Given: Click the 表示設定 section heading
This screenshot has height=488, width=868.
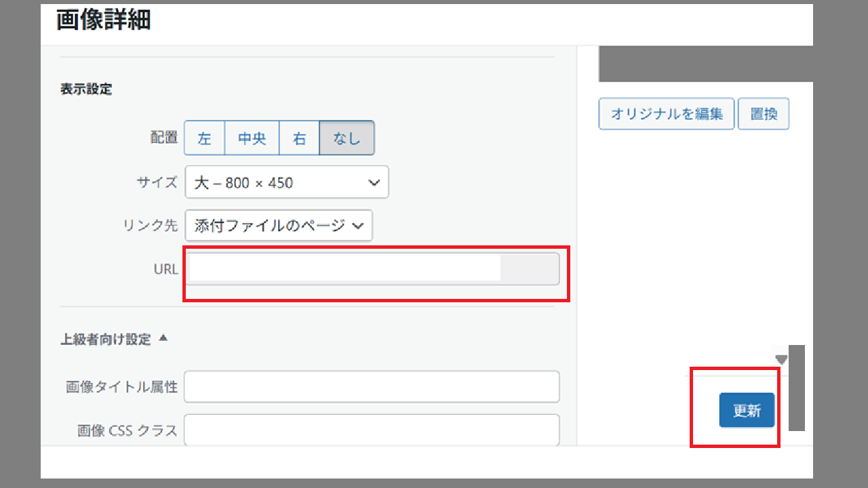Looking at the screenshot, I should coord(86,89).
